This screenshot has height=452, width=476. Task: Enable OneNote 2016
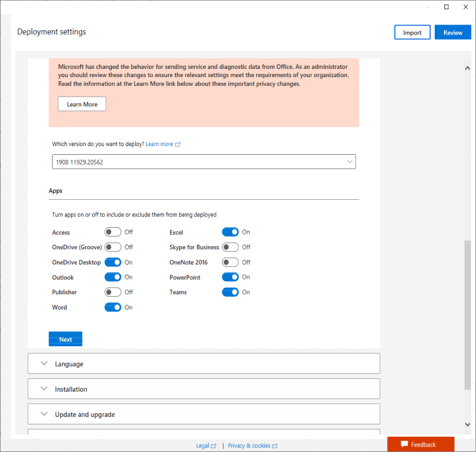tap(230, 262)
